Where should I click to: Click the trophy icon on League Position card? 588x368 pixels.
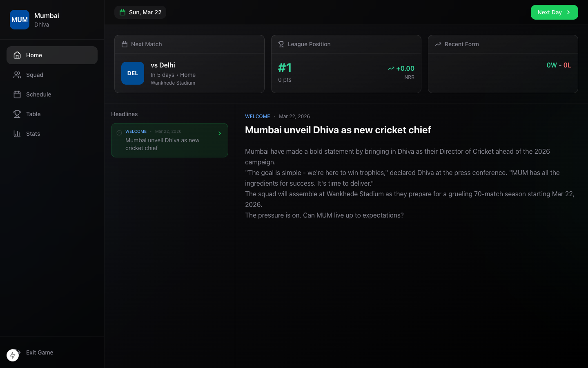pyautogui.click(x=281, y=44)
